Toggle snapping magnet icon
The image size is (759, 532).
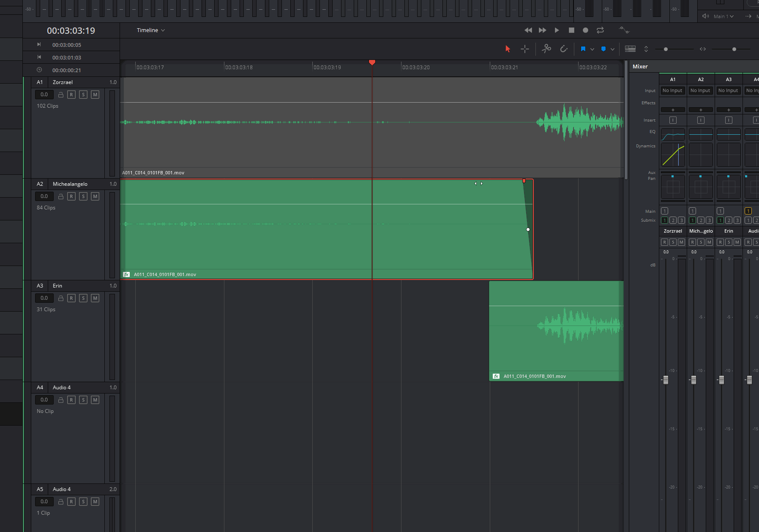pyautogui.click(x=564, y=49)
